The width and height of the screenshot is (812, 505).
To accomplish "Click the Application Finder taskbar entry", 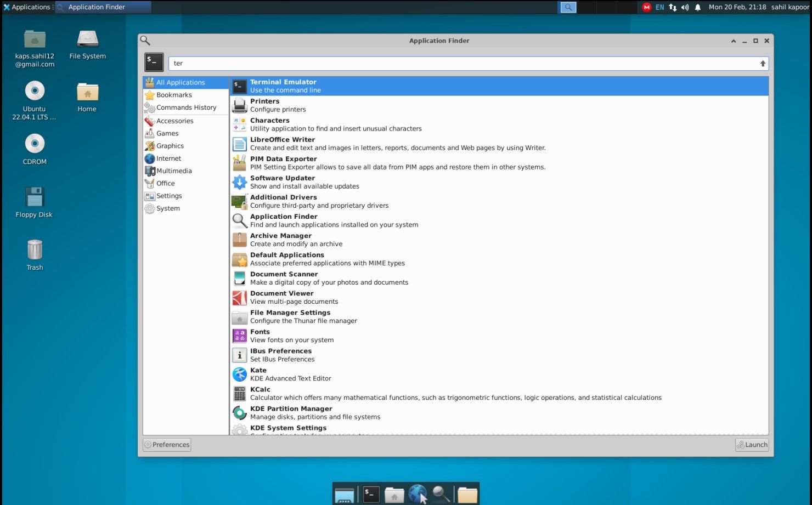I will coord(102,7).
